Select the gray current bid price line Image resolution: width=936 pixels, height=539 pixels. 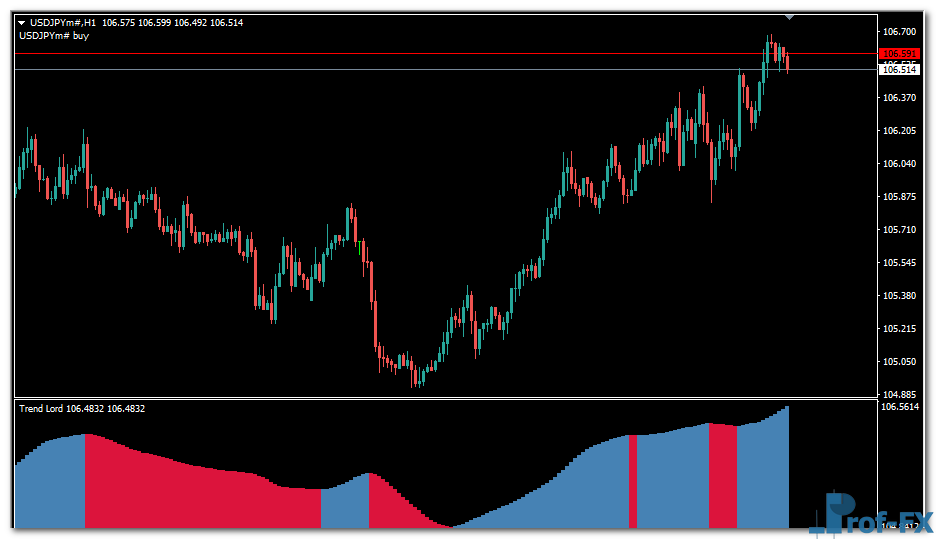[x=400, y=69]
